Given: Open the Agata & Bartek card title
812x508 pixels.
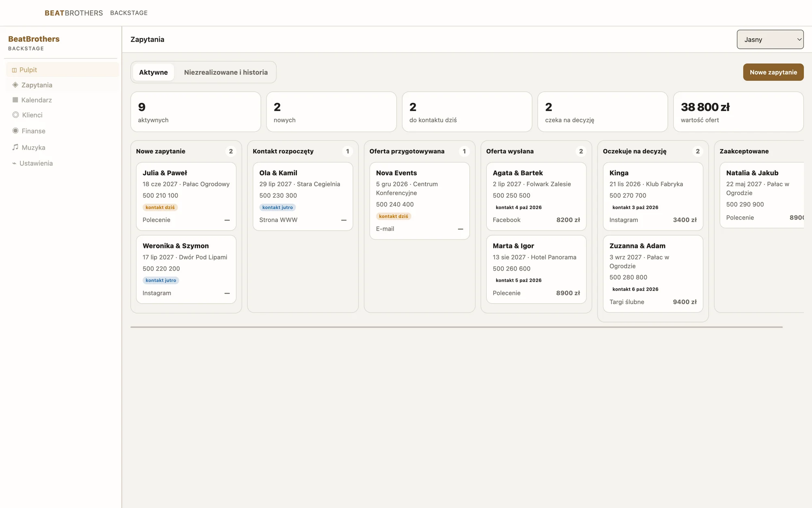Looking at the screenshot, I should click(x=518, y=173).
